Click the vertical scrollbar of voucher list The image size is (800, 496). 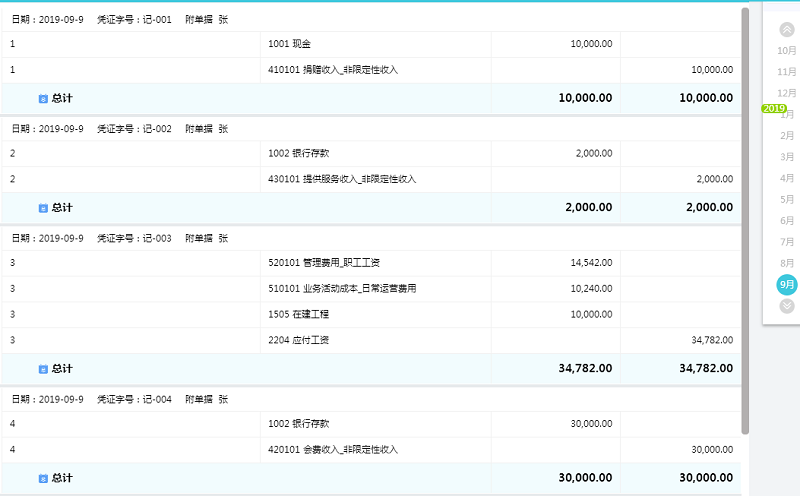click(745, 221)
